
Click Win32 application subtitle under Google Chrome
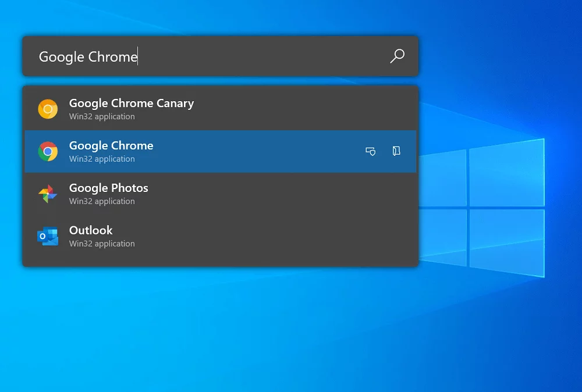click(x=102, y=159)
